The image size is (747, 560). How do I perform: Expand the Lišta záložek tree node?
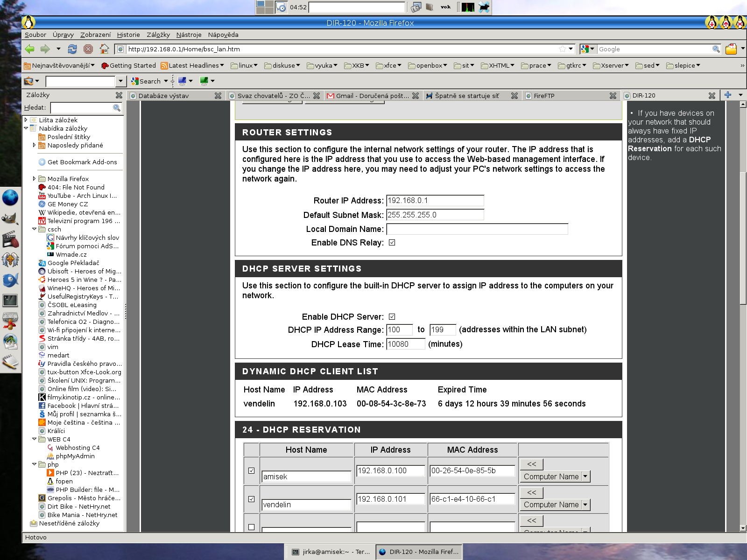26,120
